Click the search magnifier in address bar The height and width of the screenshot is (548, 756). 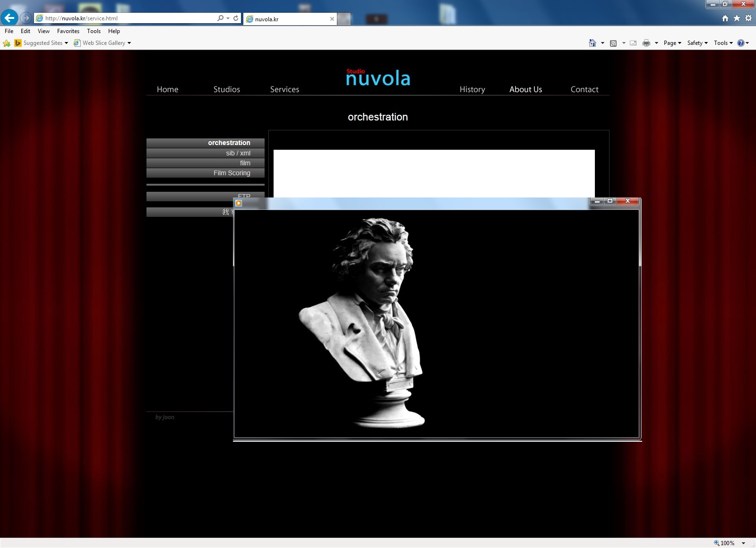point(220,18)
